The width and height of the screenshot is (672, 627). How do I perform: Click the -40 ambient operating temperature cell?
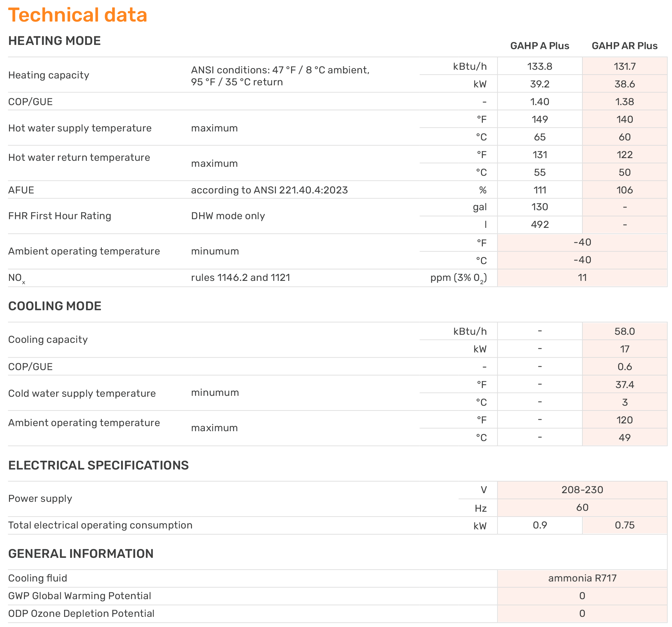(x=582, y=242)
